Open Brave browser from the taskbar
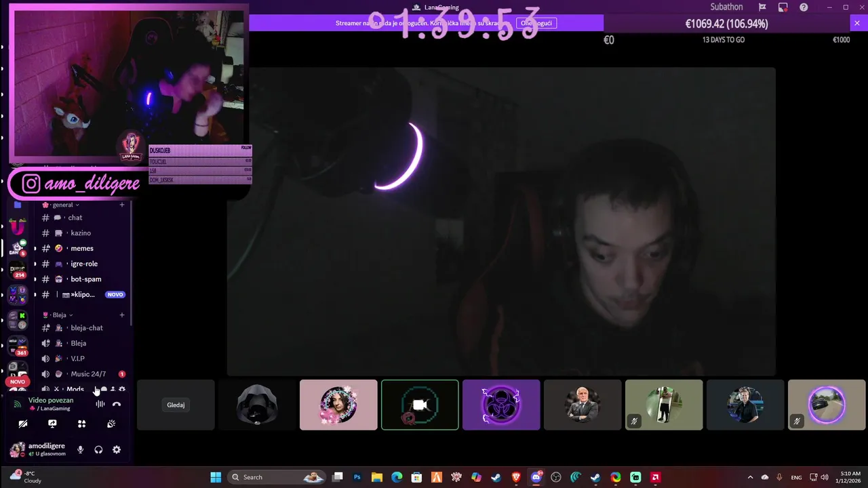Screen dimensions: 868x488 pos(516,477)
